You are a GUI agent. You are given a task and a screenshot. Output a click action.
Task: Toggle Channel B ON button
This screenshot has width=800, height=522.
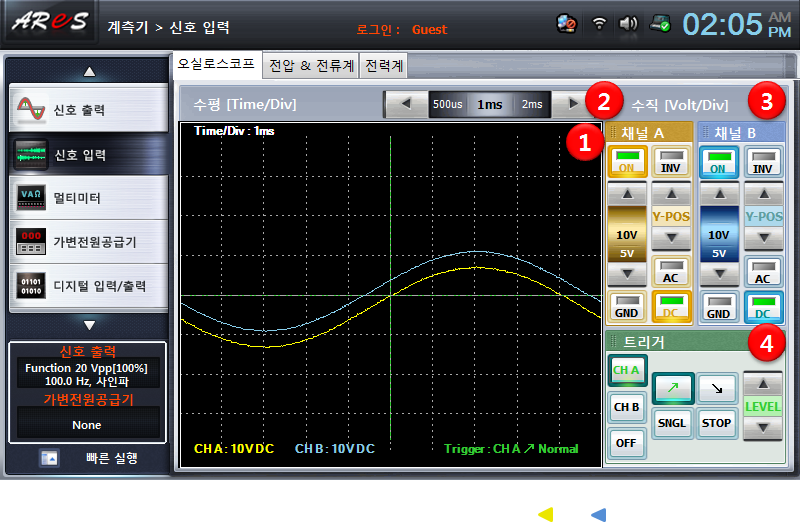tap(718, 162)
